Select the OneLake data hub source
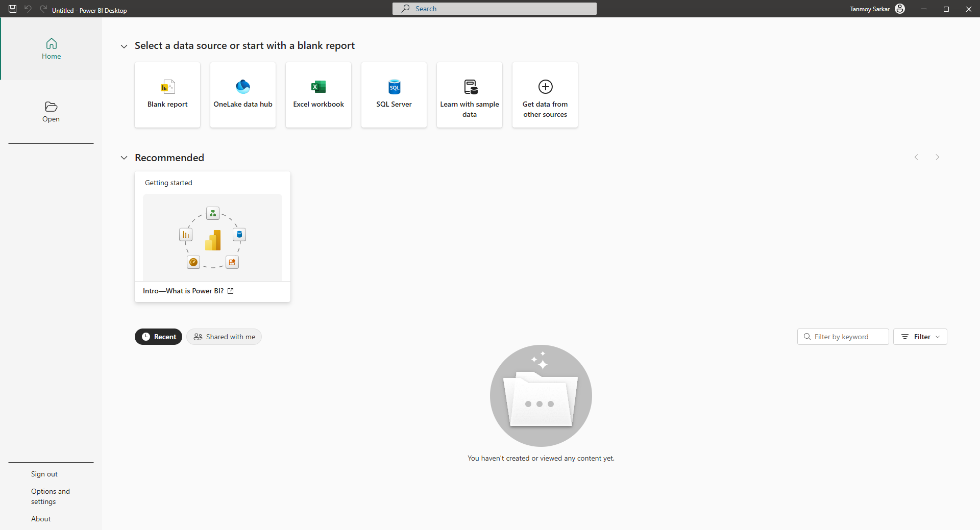 tap(243, 95)
